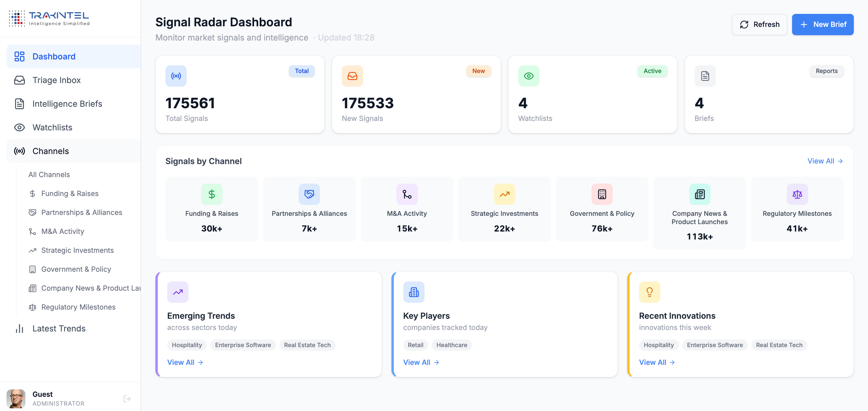This screenshot has height=411, width=868.
Task: Open the Watchlists page from the sidebar
Action: click(52, 127)
